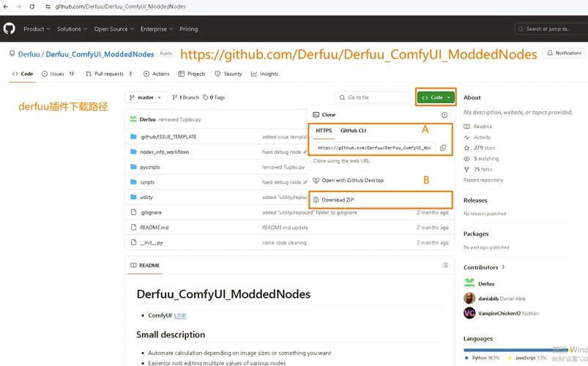Expand the Enterprise menu

[157, 29]
